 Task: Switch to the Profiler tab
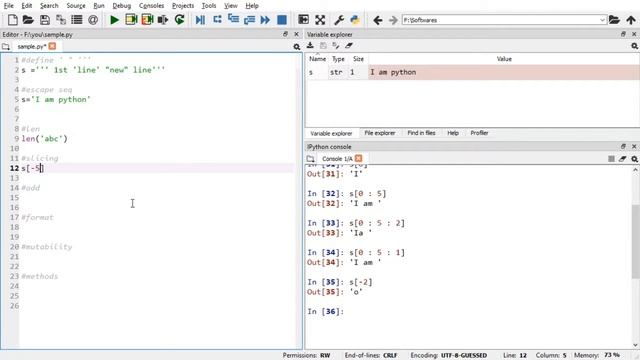479,133
